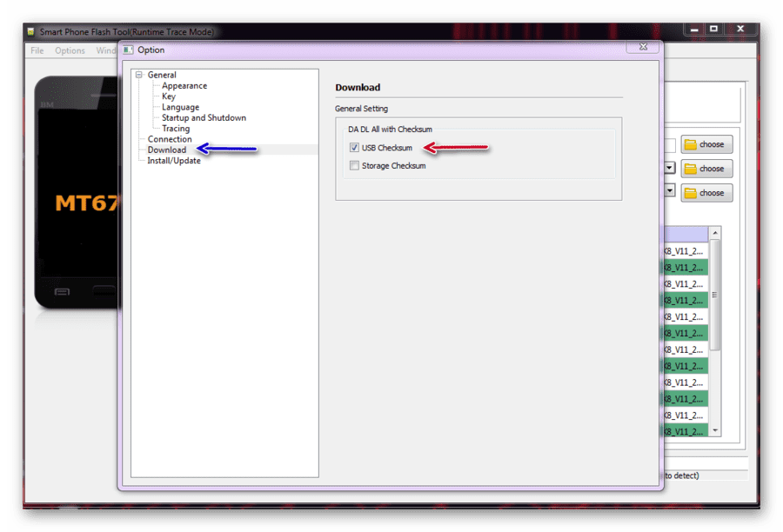Close the Option dialog
783x532 pixels.
coord(643,47)
